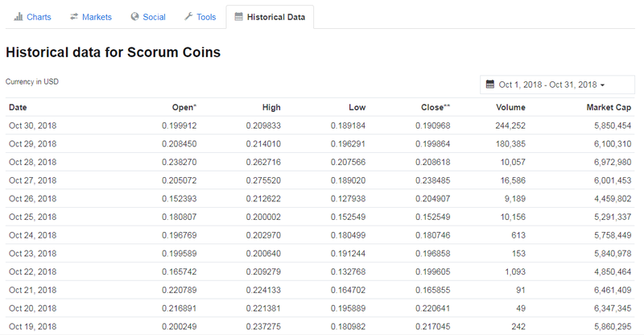
Task: Click the wrench icon beside Tools
Action: pos(188,16)
